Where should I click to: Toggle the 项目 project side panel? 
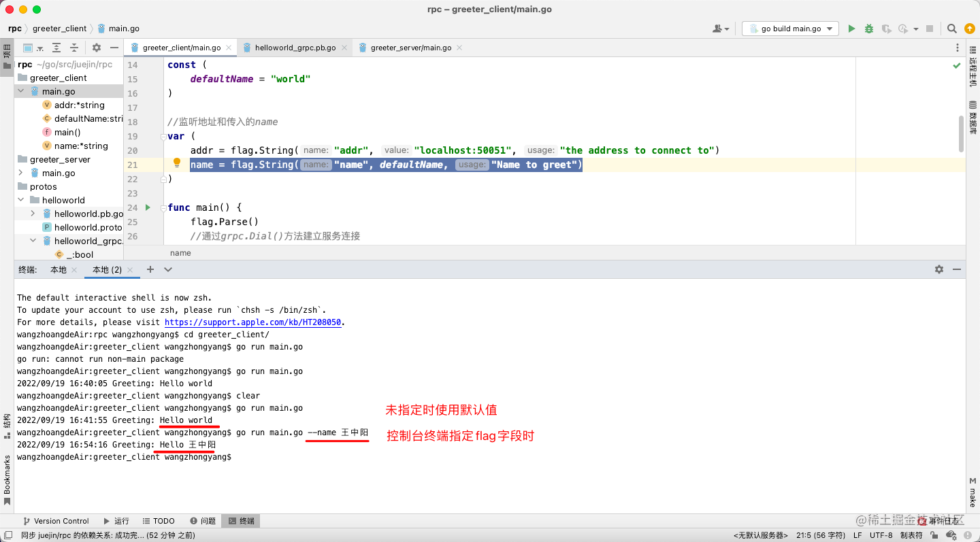(x=7, y=56)
